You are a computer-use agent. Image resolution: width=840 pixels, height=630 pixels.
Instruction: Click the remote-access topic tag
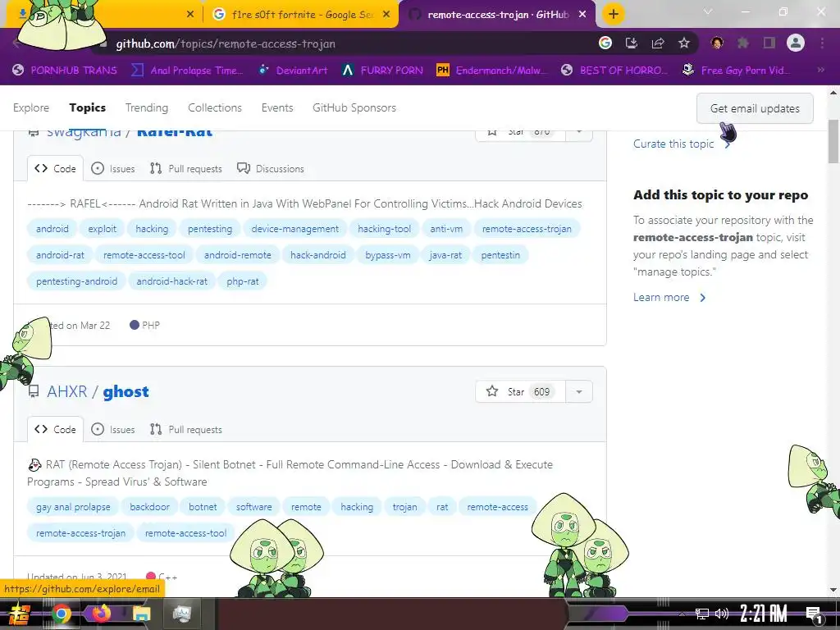click(x=497, y=507)
